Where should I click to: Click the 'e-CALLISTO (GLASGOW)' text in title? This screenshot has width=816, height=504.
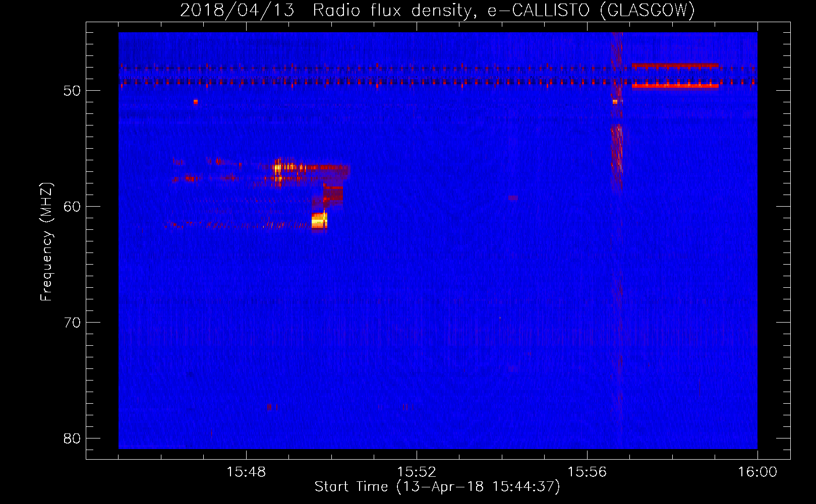tap(591, 10)
